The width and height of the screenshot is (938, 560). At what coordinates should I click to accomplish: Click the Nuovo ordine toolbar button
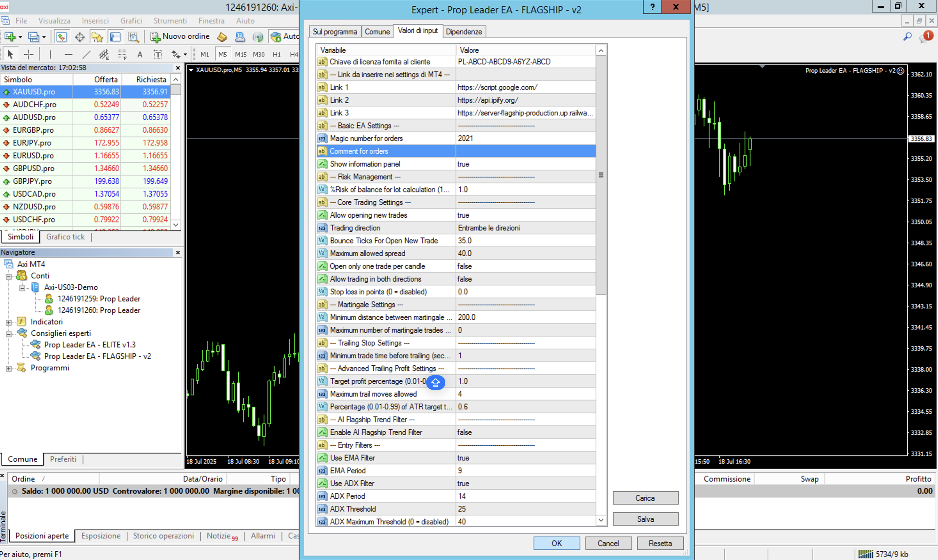pyautogui.click(x=180, y=37)
